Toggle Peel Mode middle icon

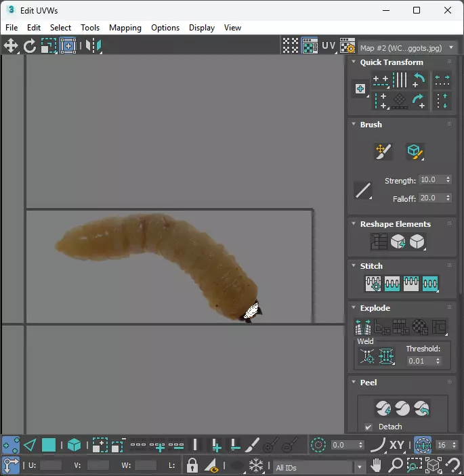pyautogui.click(x=402, y=408)
